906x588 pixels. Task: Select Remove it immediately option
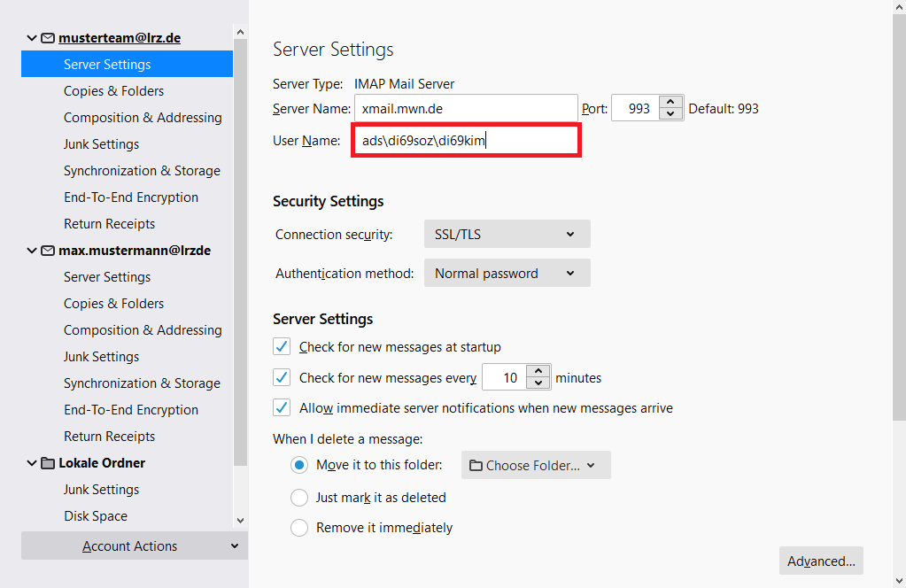299,528
